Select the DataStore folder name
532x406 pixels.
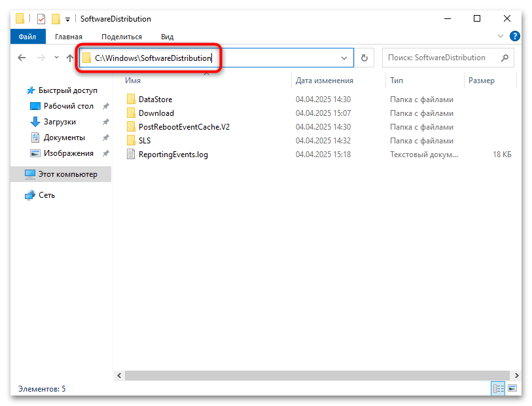155,100
